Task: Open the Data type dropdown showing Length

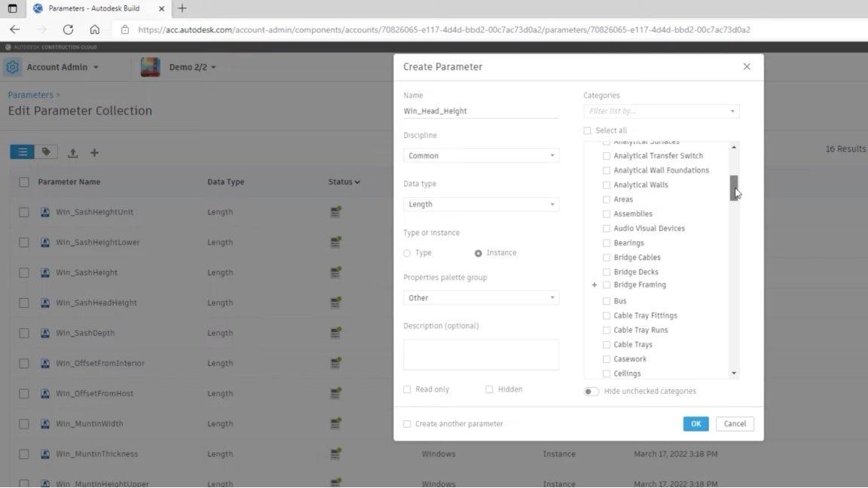Action: 481,204
